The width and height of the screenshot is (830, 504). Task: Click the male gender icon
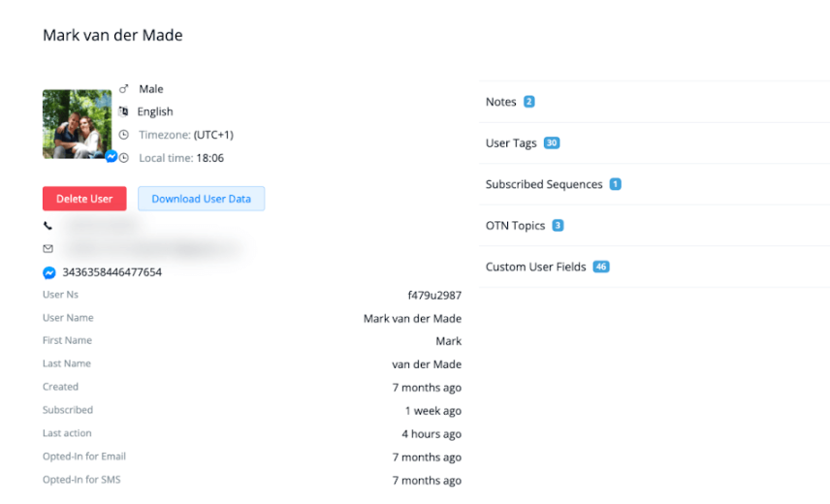[124, 89]
